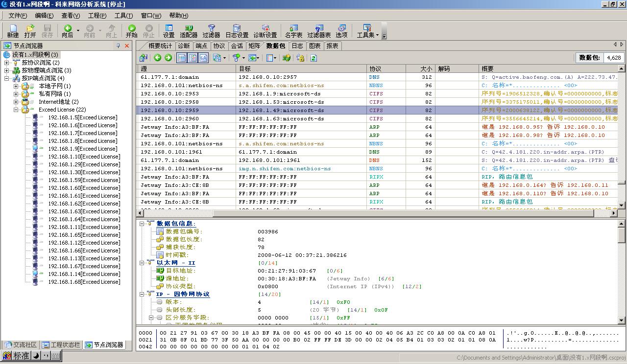Click the 新建 (New) toolbar icon
This screenshot has width=627, height=364.
13,29
